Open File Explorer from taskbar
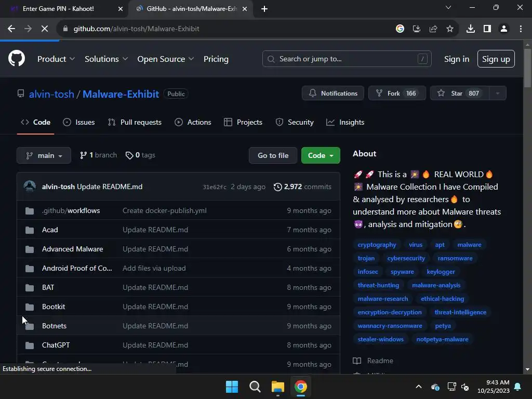 [277, 387]
